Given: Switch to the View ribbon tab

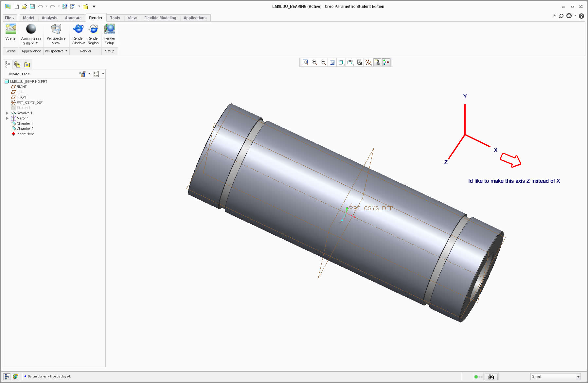Looking at the screenshot, I should [x=132, y=18].
